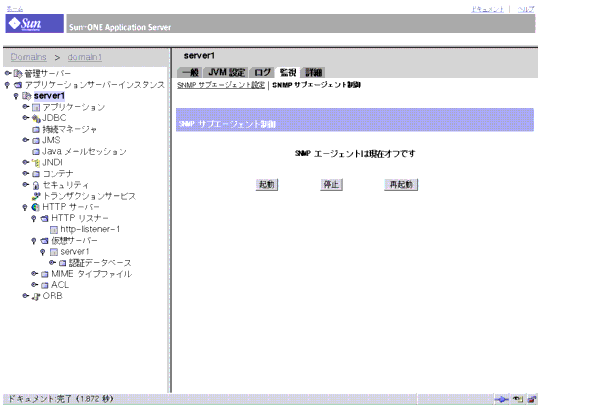The image size is (612, 414).
Task: Click the rightmost status bar icon
Action: 532,399
